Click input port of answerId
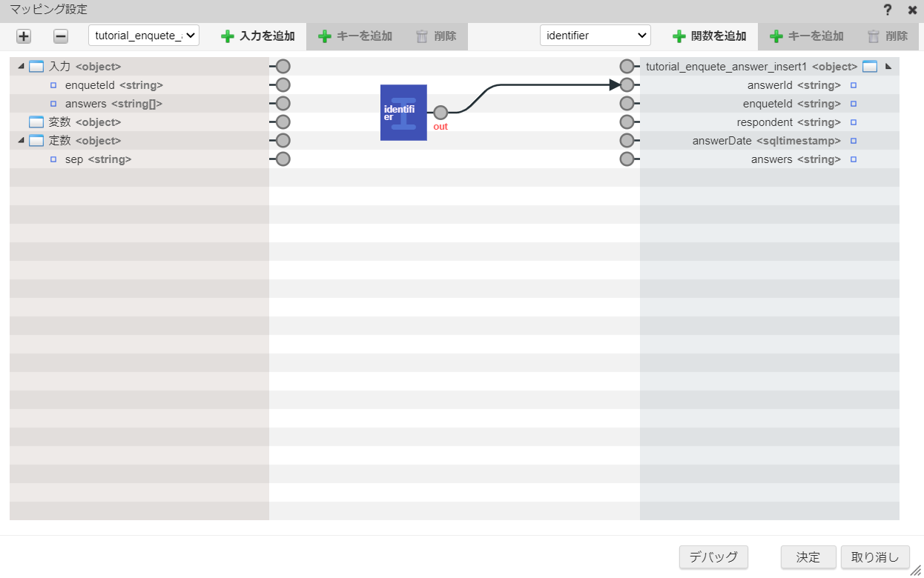The height and width of the screenshot is (578, 924). 627,85
